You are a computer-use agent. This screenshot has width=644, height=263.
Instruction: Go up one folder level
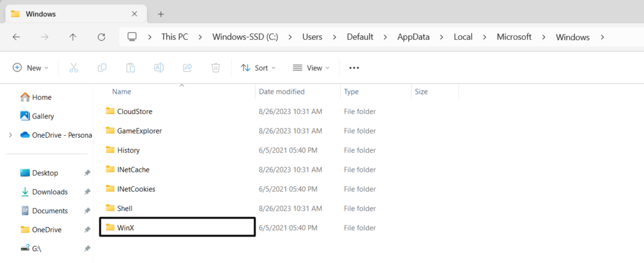coord(73,37)
